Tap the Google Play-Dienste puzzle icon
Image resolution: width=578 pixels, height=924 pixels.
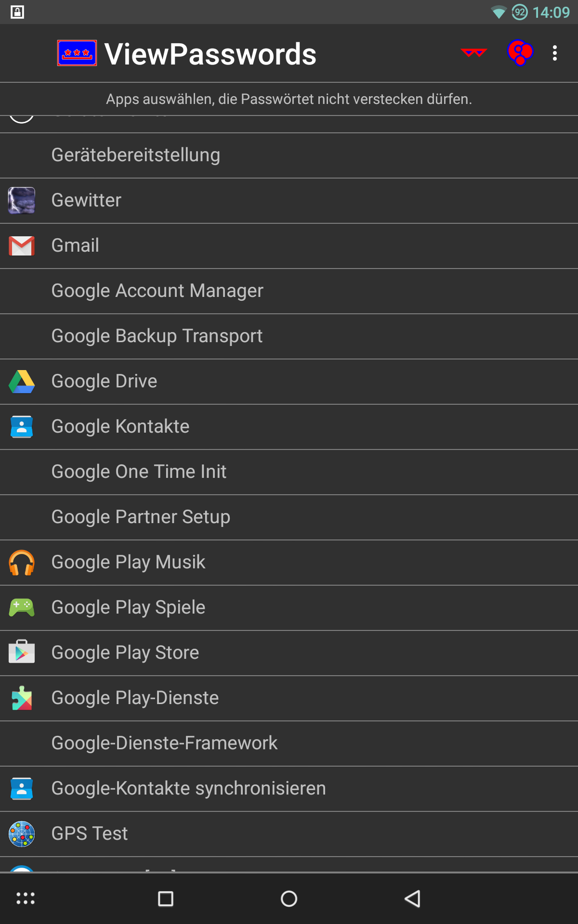(x=22, y=698)
